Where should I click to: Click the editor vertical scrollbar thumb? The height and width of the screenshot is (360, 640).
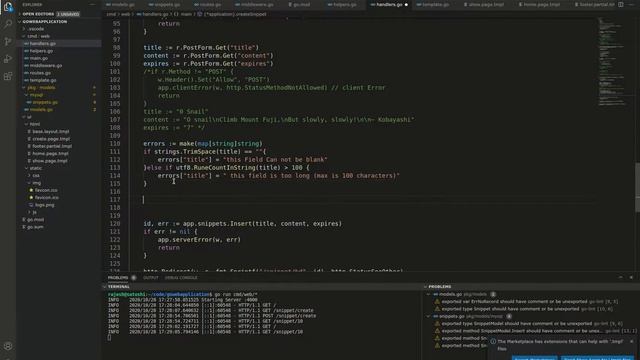click(637, 187)
